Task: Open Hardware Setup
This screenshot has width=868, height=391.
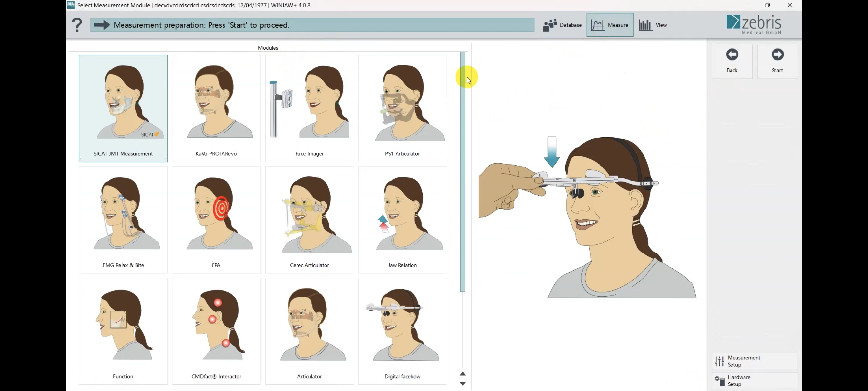Action: pyautogui.click(x=754, y=381)
